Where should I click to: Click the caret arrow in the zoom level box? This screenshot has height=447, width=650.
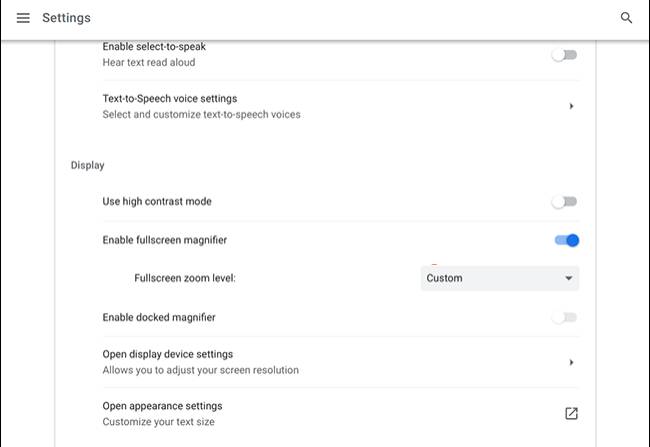pyautogui.click(x=568, y=278)
